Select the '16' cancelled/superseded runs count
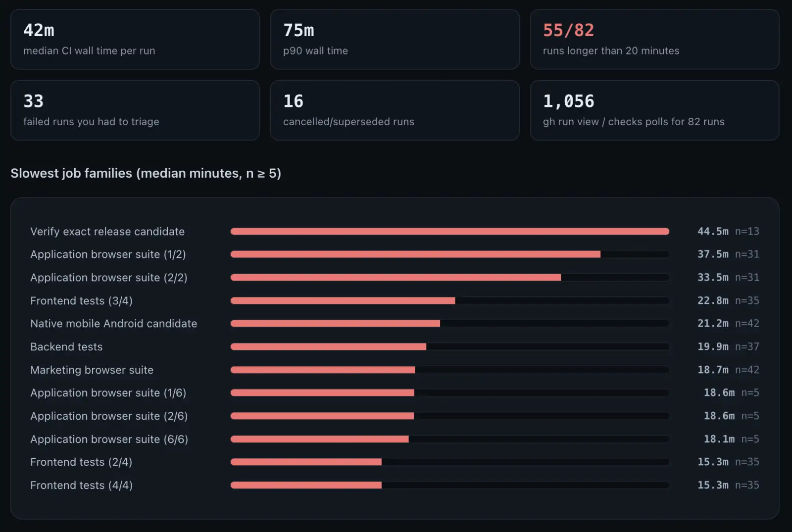Viewport: 792px width, 532px height. (293, 101)
